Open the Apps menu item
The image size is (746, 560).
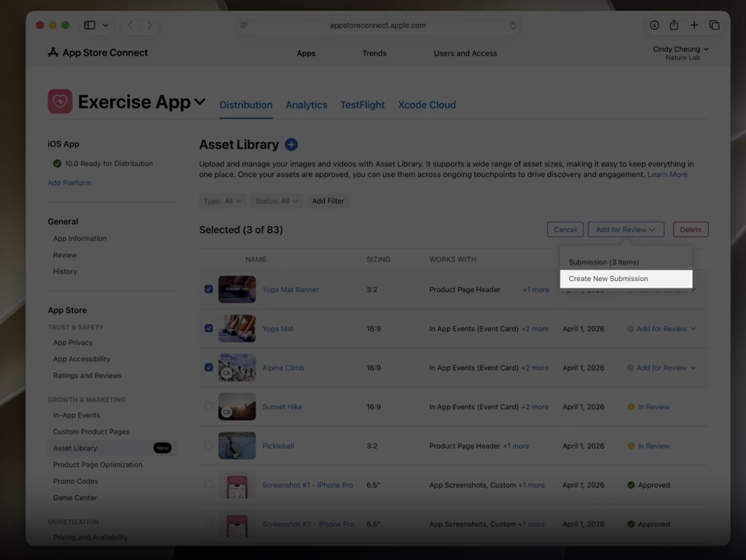(306, 53)
